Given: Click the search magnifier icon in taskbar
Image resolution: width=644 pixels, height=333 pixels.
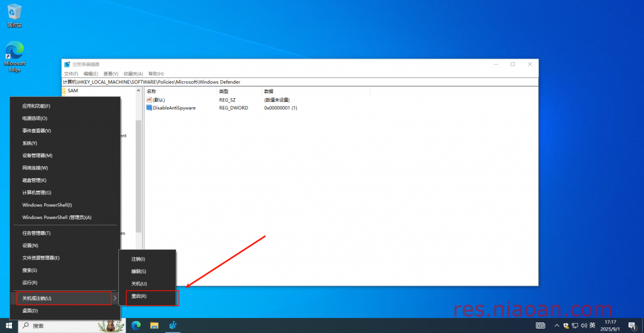Looking at the screenshot, I should [x=25, y=325].
